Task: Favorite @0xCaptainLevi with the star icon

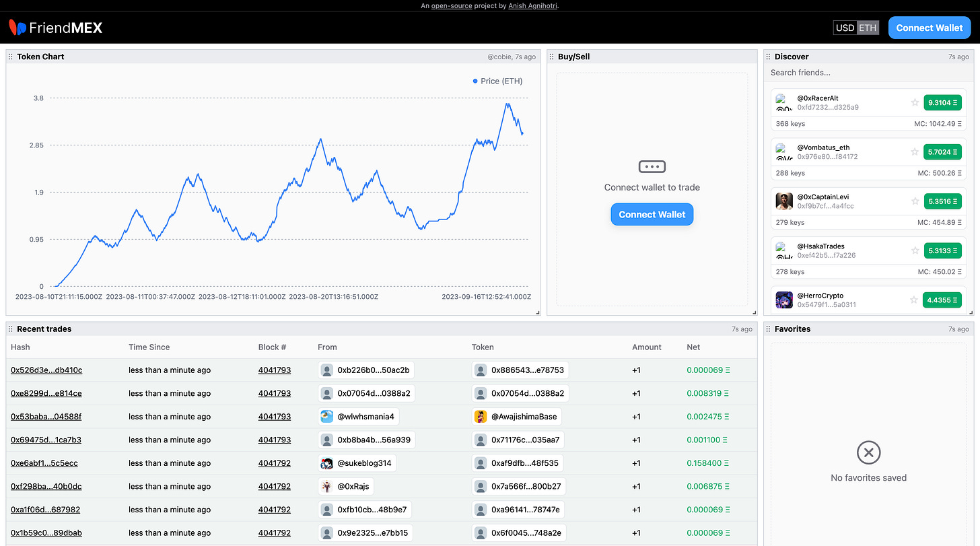Action: [915, 201]
